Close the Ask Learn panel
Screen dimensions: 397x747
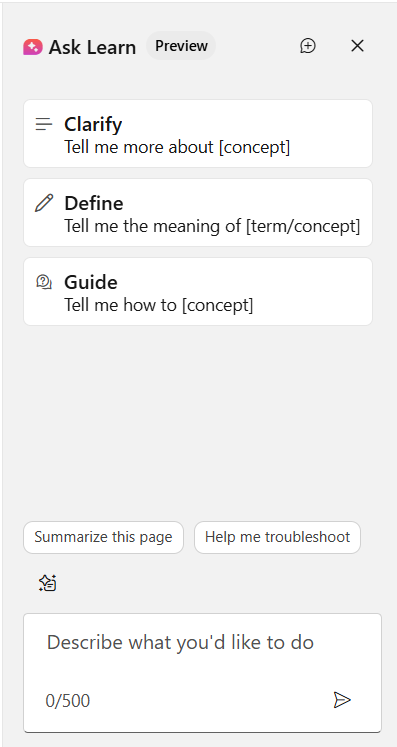point(357,46)
